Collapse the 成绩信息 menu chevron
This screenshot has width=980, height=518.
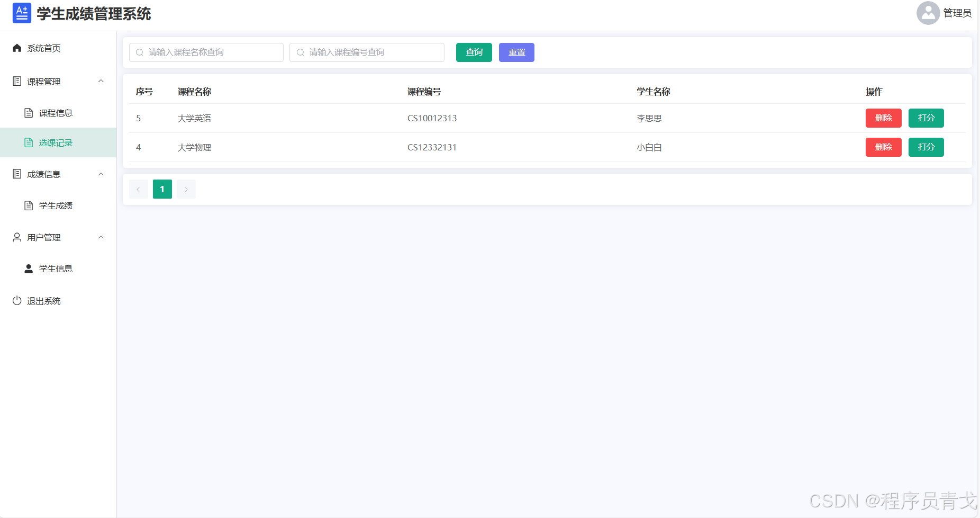(x=101, y=174)
